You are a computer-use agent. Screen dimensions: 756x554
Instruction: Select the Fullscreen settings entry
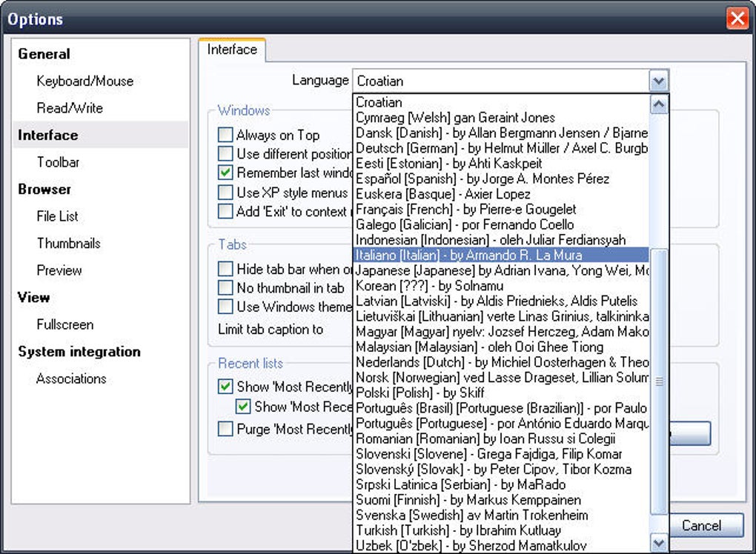[x=65, y=324]
